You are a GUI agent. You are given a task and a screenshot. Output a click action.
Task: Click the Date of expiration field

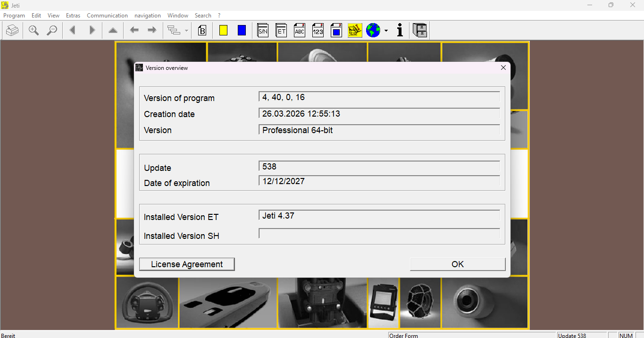379,181
